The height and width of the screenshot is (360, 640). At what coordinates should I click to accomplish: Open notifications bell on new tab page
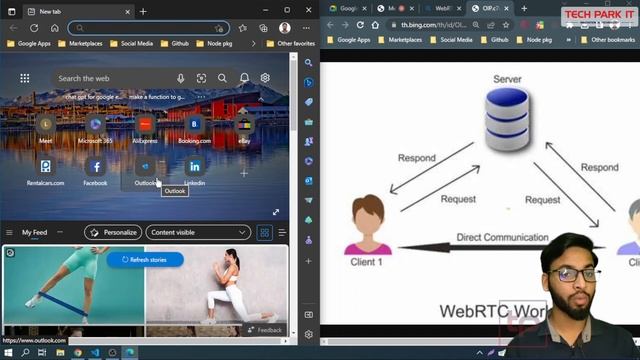point(244,78)
